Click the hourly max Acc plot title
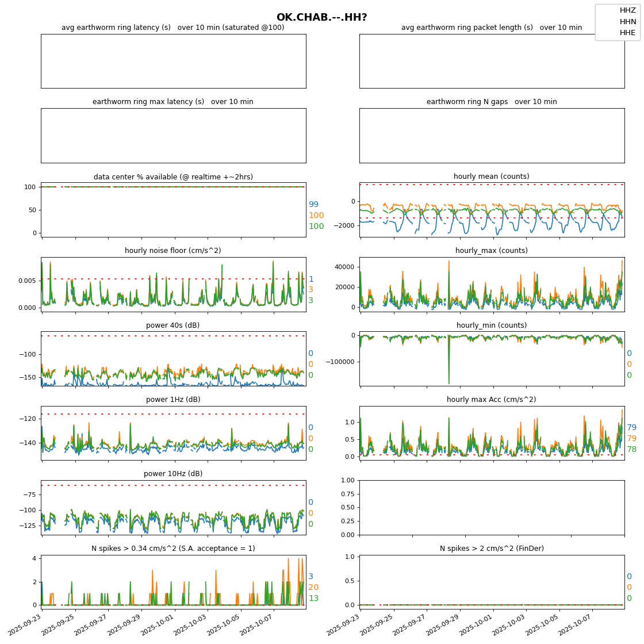The width and height of the screenshot is (644, 644). [x=492, y=400]
